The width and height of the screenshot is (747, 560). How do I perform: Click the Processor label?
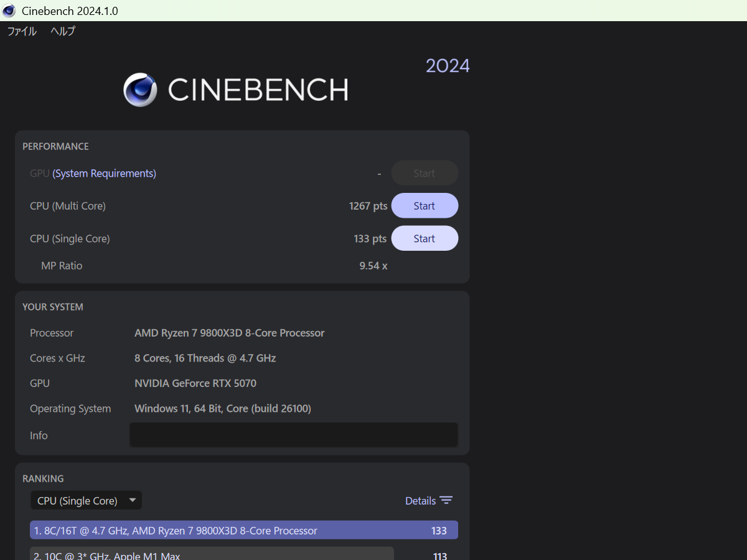[52, 333]
